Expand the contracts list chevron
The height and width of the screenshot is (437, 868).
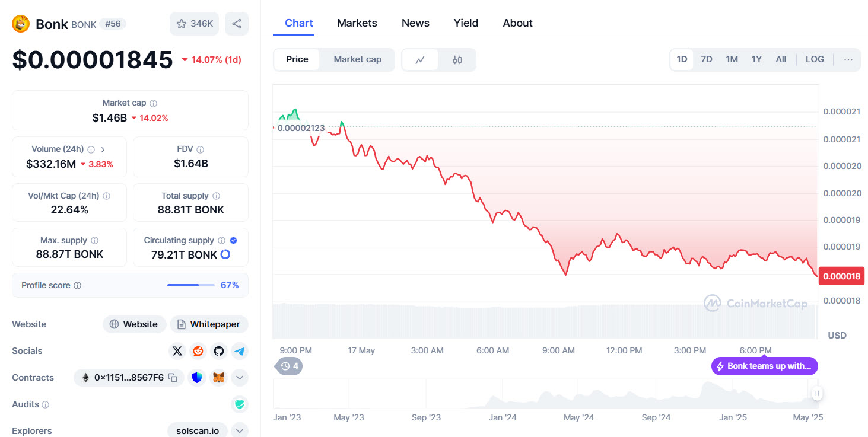tap(240, 378)
